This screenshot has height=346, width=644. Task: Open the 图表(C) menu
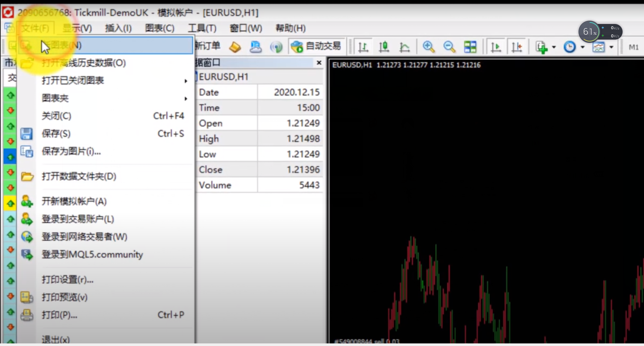pos(160,28)
